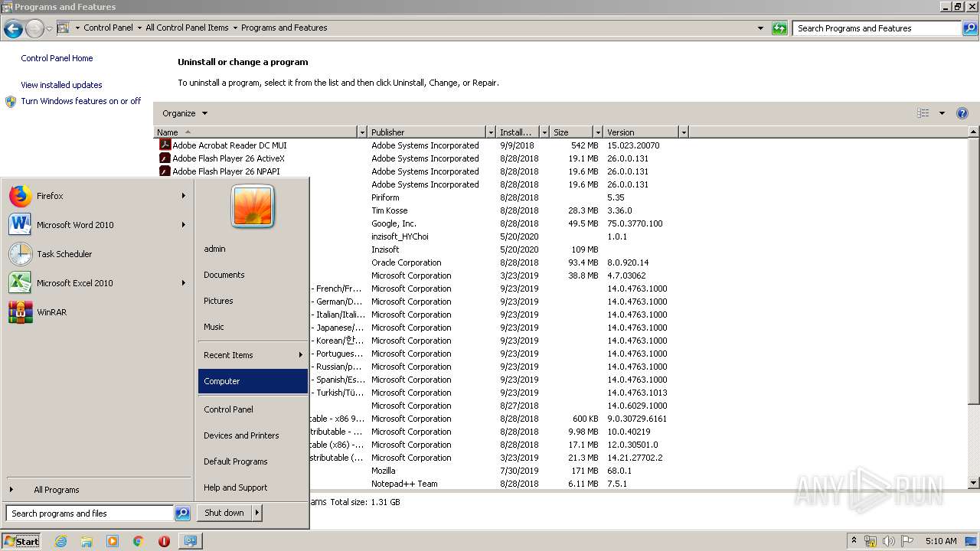Click the Shut down button

pos(224,513)
